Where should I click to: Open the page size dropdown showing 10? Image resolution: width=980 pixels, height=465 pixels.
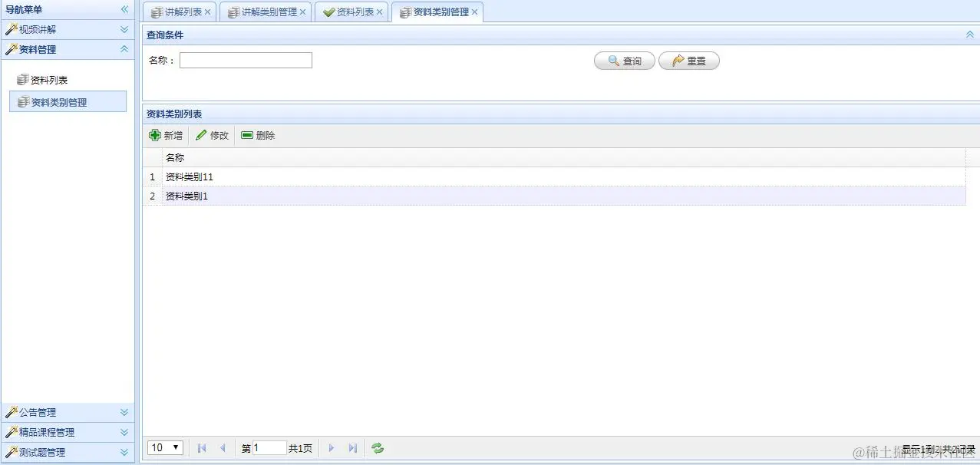pyautogui.click(x=165, y=447)
